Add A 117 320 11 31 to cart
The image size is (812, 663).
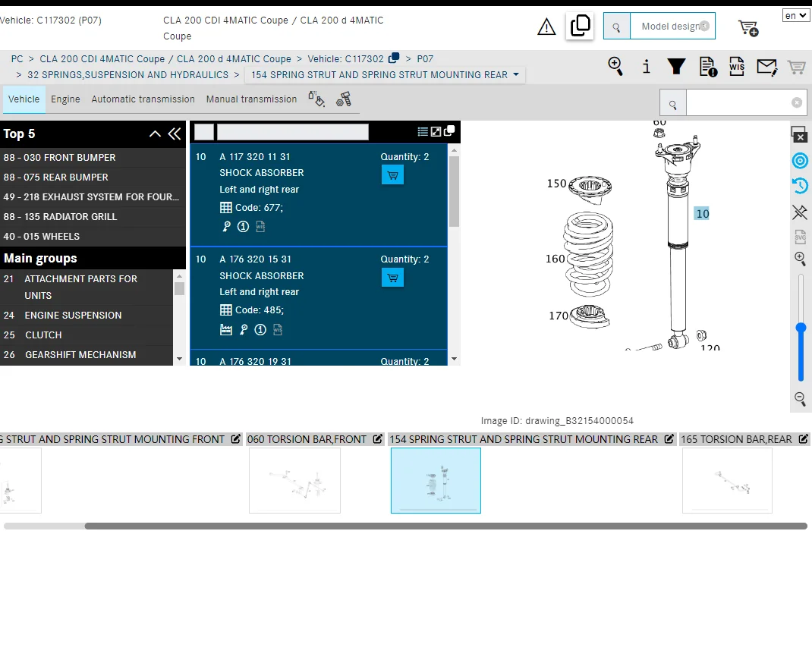tap(392, 175)
